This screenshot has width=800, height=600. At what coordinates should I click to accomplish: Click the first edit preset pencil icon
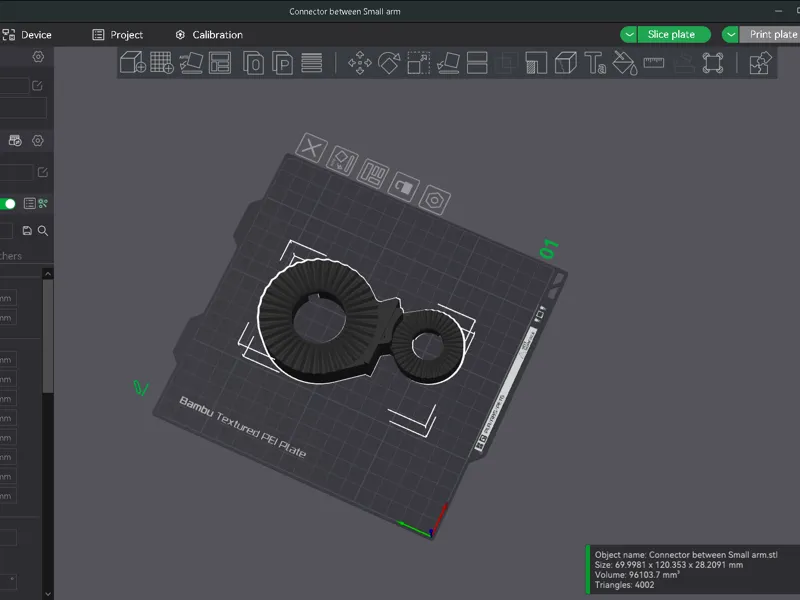[x=37, y=86]
